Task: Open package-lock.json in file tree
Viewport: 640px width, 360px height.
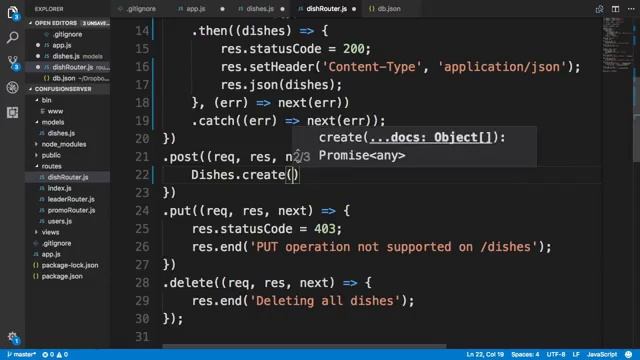Action: click(x=70, y=265)
